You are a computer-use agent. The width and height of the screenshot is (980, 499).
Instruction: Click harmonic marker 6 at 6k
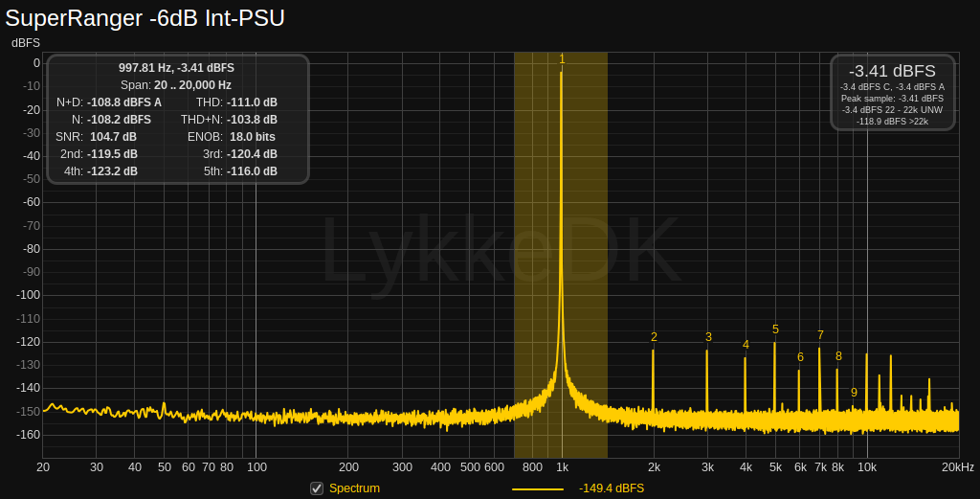click(x=800, y=357)
